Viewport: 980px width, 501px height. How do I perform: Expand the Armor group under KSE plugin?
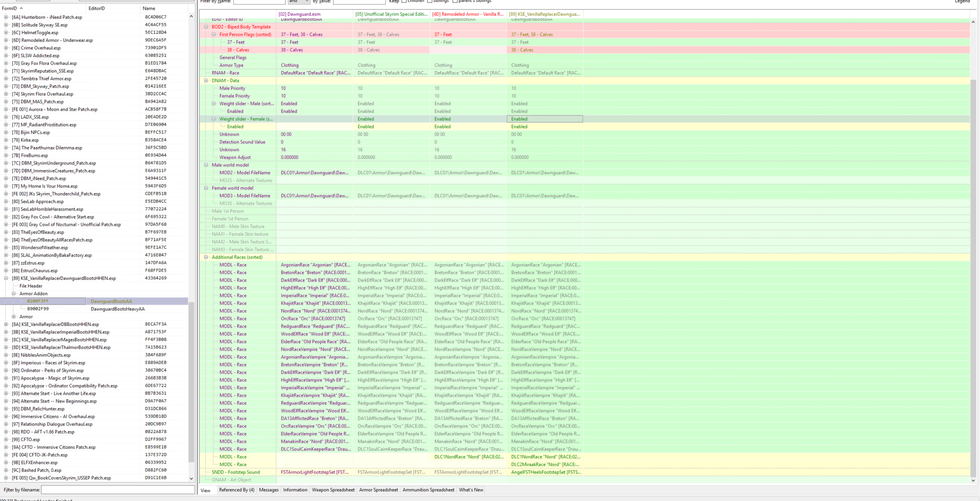tap(14, 317)
